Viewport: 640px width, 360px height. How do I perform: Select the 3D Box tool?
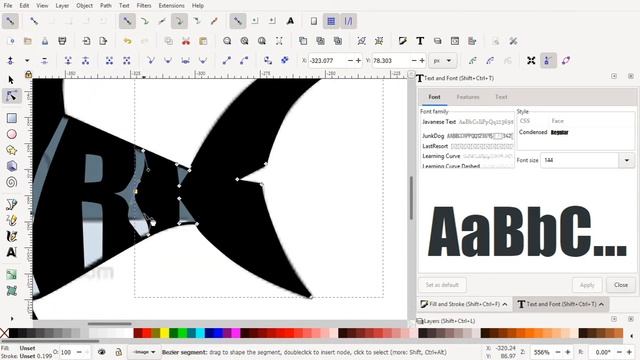coord(11,166)
